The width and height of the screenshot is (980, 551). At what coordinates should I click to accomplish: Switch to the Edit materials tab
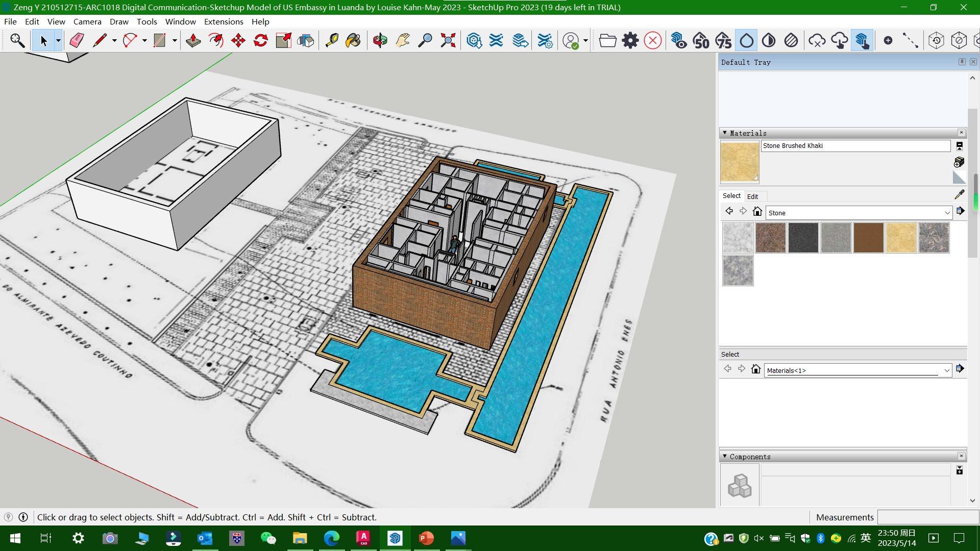(x=752, y=196)
